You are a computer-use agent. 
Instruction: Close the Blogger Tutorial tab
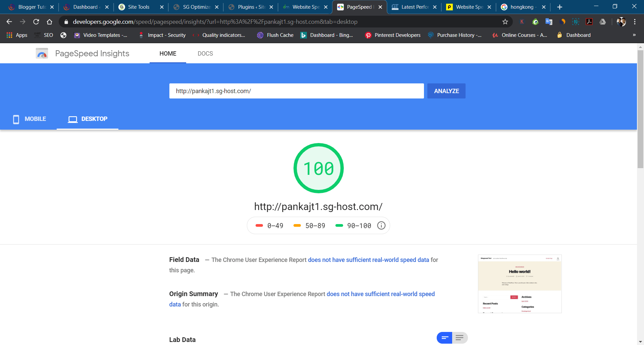[x=52, y=7]
